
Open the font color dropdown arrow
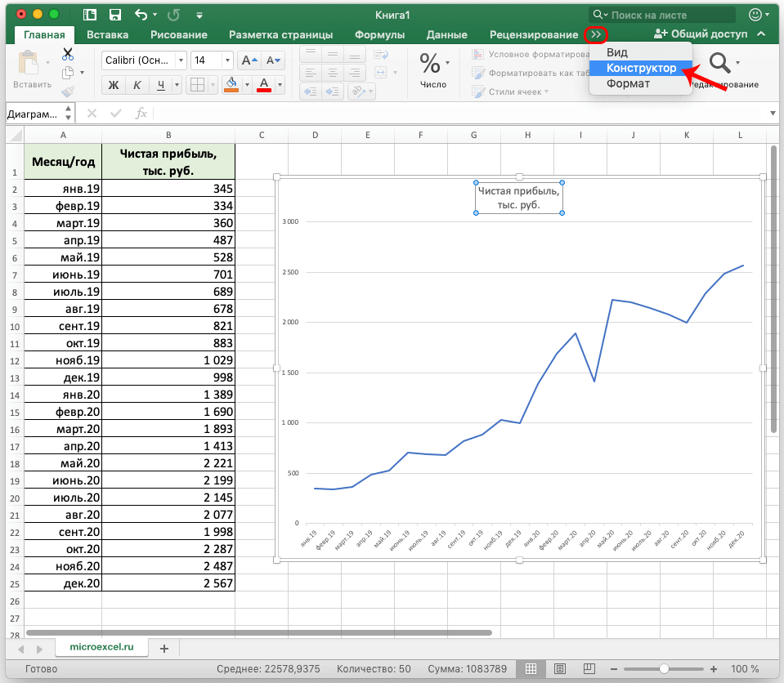pyautogui.click(x=280, y=85)
